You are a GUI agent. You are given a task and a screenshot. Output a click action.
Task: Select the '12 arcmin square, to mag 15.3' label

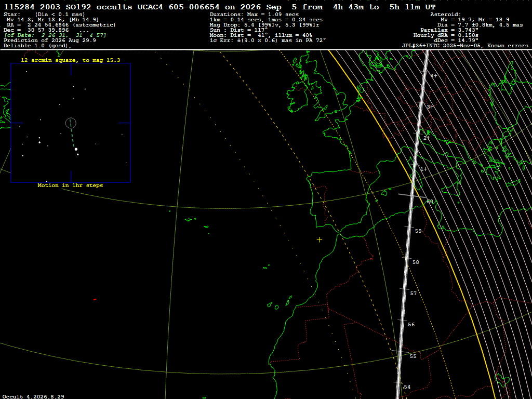[70, 60]
